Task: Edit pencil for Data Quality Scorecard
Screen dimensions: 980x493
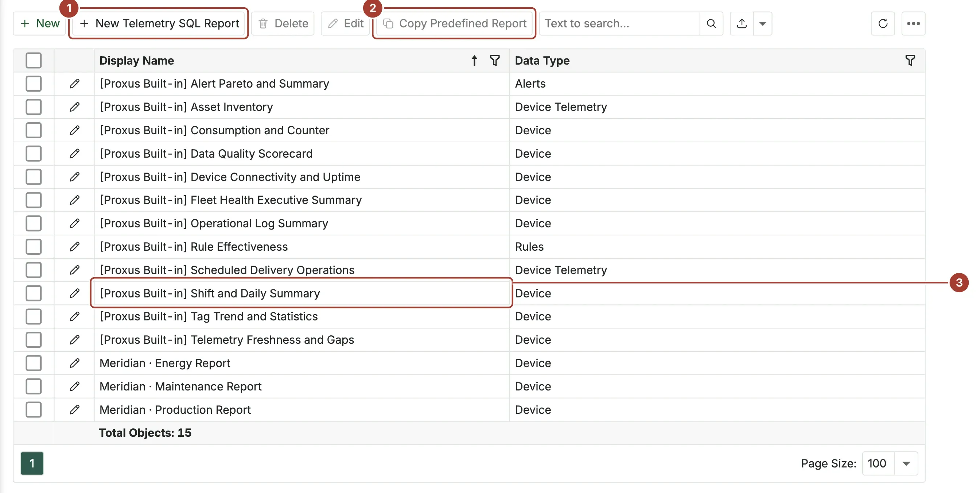Action: click(x=75, y=154)
